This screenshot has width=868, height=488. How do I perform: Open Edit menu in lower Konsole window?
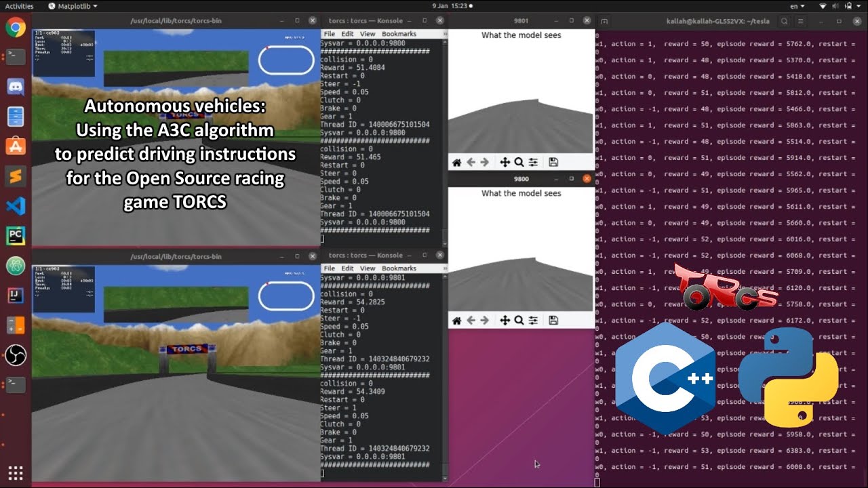click(347, 268)
